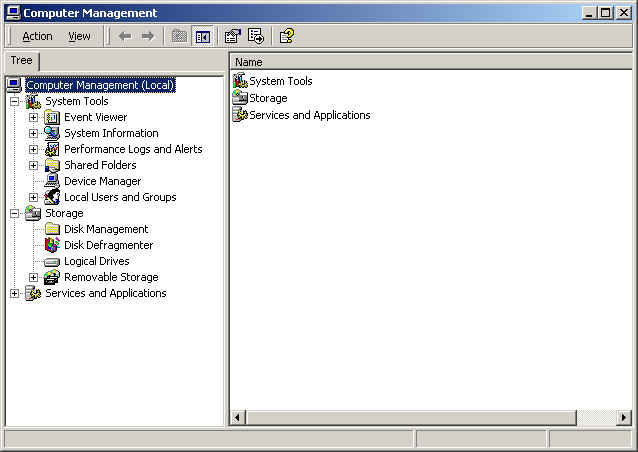Image resolution: width=638 pixels, height=452 pixels.
Task: Select Disk Management label in tree
Action: (106, 229)
